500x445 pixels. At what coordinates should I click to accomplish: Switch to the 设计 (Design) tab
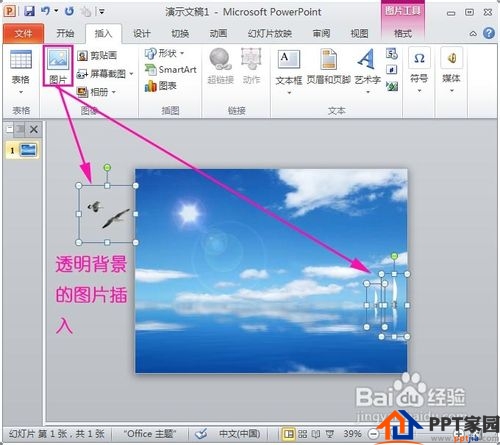click(x=142, y=33)
